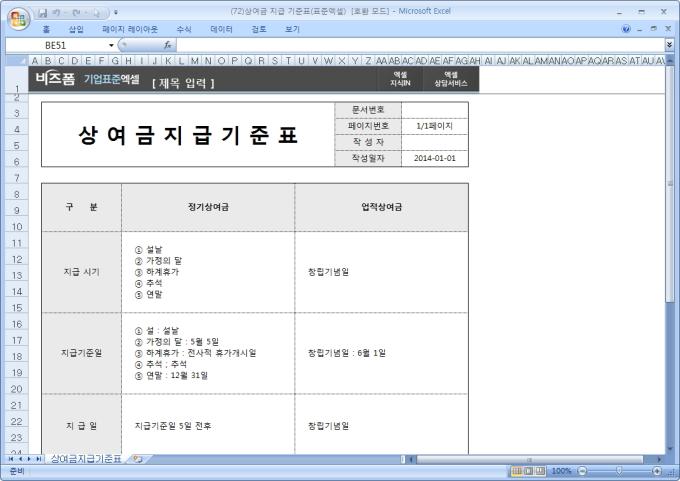Click the 100% zoom level button
680x481 pixels.
561,471
